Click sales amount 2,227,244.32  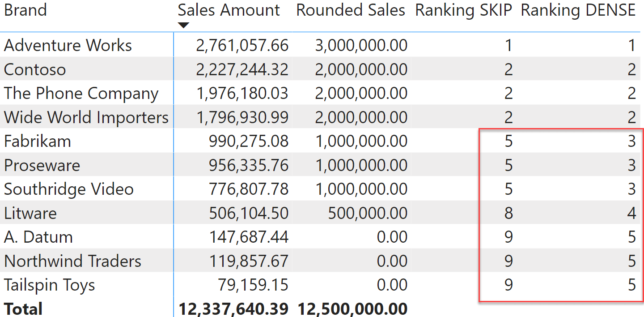(x=242, y=69)
